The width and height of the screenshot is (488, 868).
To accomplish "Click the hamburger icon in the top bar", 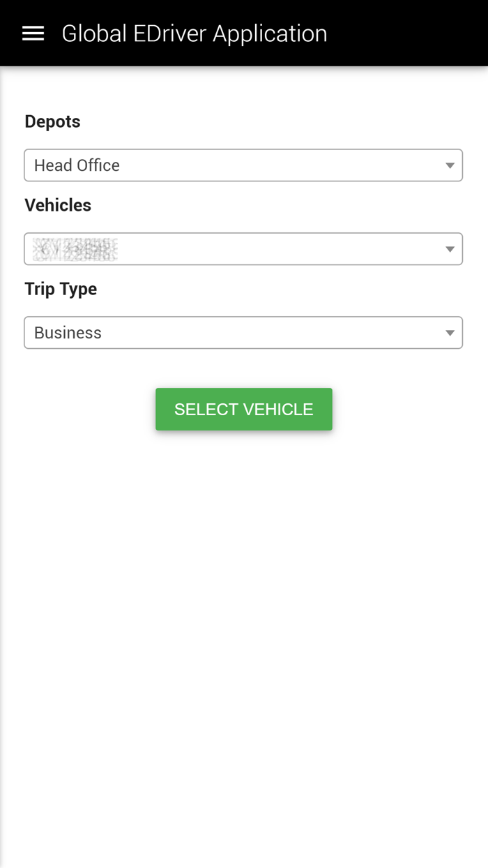I will click(x=33, y=33).
